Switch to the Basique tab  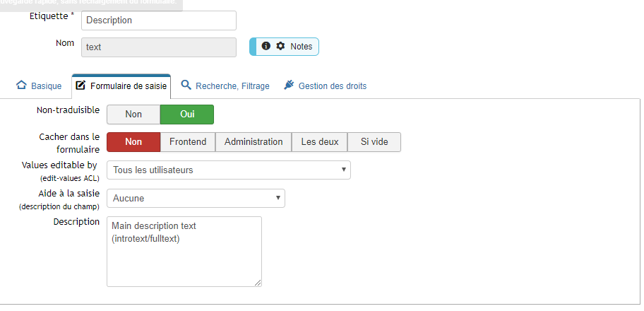point(39,86)
